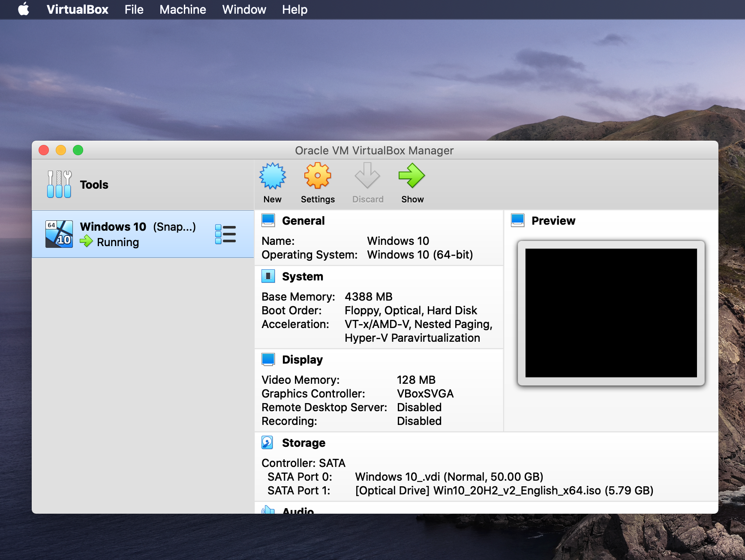Image resolution: width=745 pixels, height=560 pixels.
Task: Click the Video Memory value 128 MB
Action: [416, 380]
